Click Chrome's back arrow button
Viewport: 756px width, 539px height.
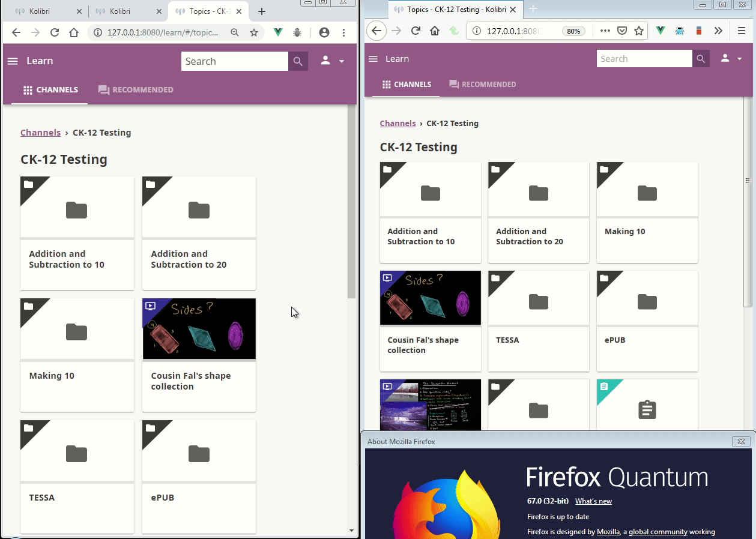16,32
